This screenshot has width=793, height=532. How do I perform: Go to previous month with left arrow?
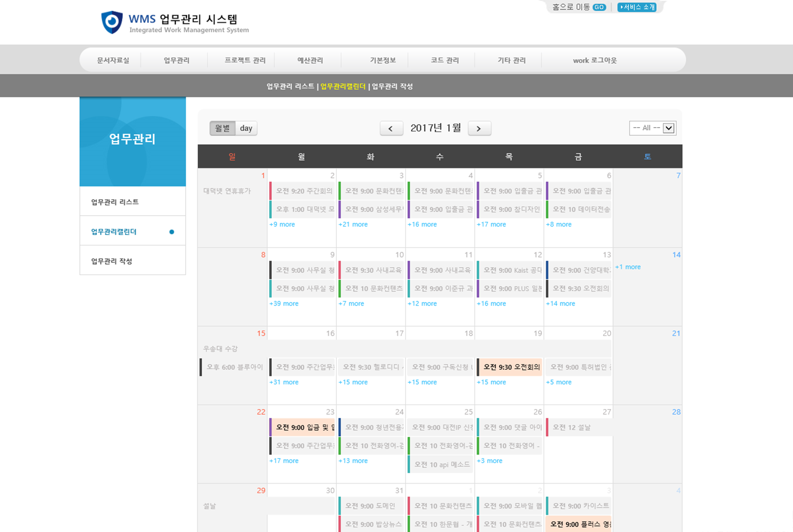(x=391, y=128)
